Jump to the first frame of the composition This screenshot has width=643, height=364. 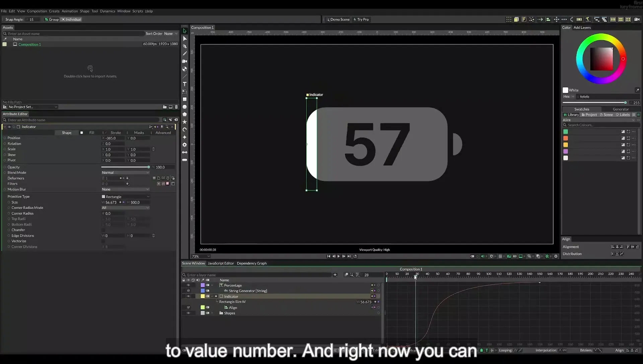point(328,256)
